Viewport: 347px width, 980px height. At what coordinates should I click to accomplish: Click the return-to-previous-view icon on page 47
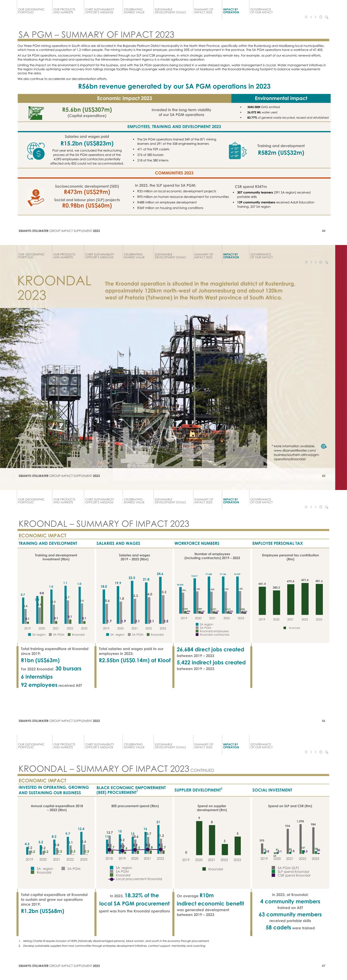[x=321, y=752]
